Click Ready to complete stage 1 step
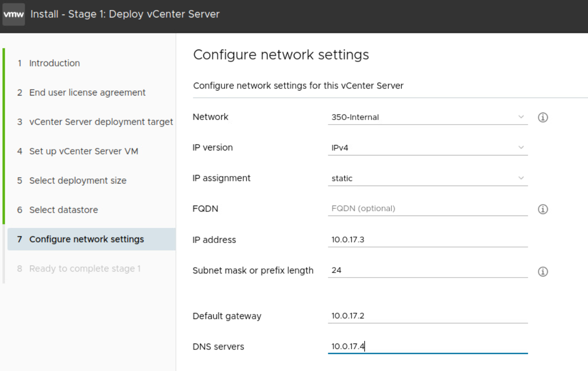The width and height of the screenshot is (588, 371). point(85,268)
